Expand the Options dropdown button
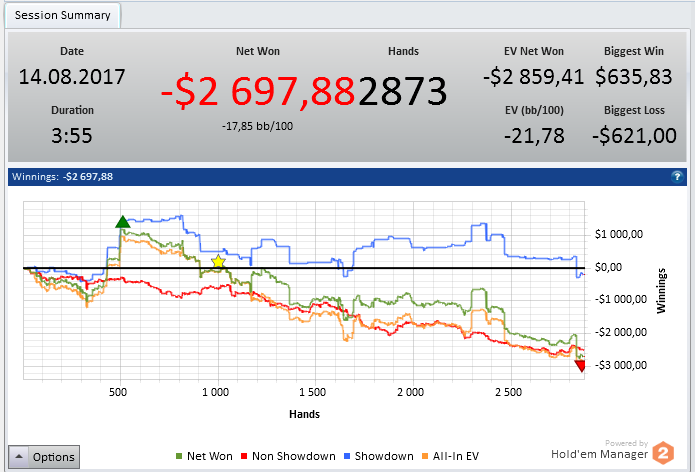 [44, 457]
